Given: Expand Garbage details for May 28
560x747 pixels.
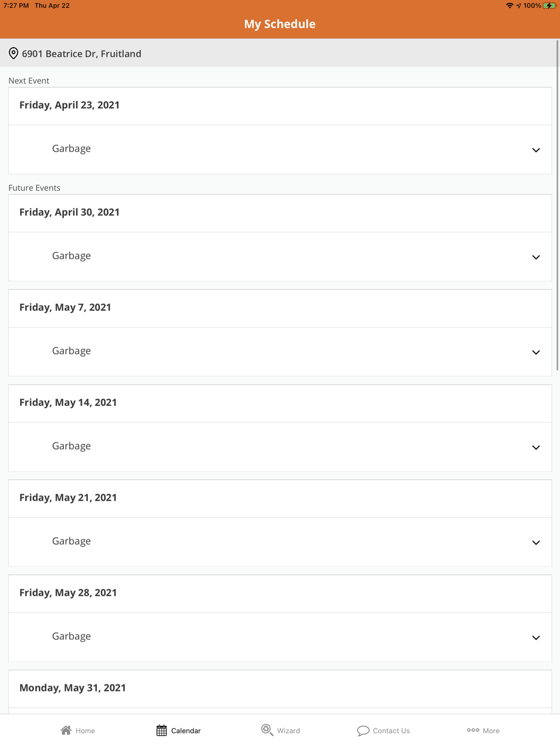Looking at the screenshot, I should coord(535,638).
